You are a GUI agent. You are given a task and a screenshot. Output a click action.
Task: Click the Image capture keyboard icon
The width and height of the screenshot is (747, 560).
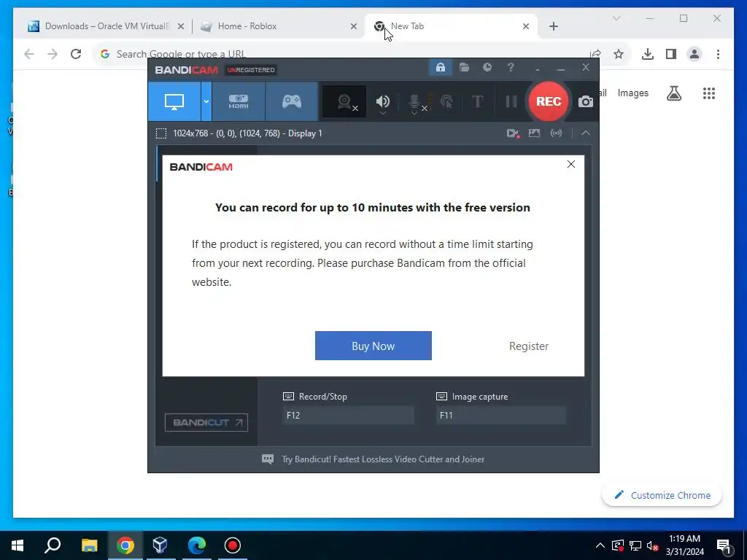pyautogui.click(x=441, y=396)
